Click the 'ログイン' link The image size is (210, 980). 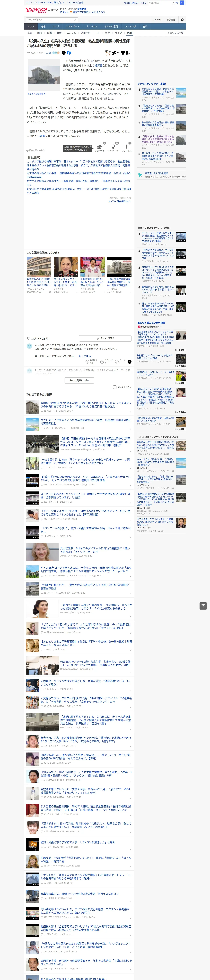coord(64,12)
